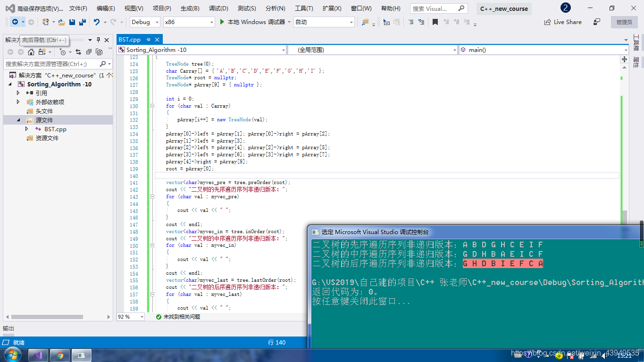Open the 生成(B) menu
644x362 pixels.
click(x=190, y=8)
